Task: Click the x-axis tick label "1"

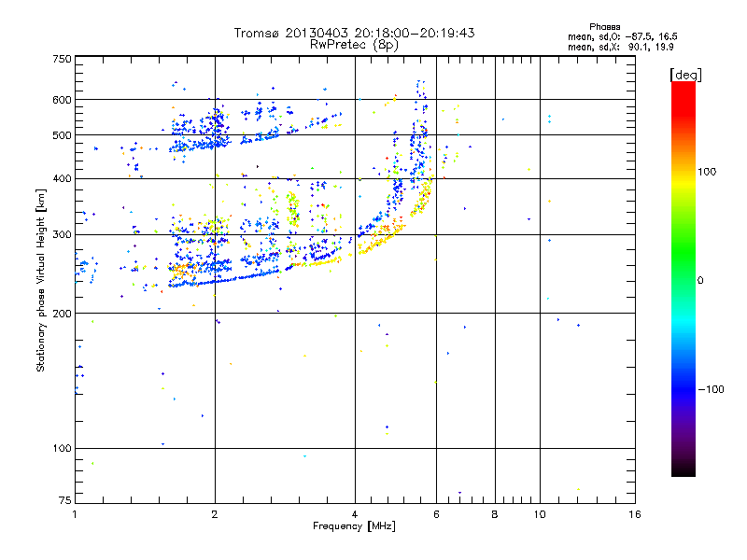Action: [75, 514]
